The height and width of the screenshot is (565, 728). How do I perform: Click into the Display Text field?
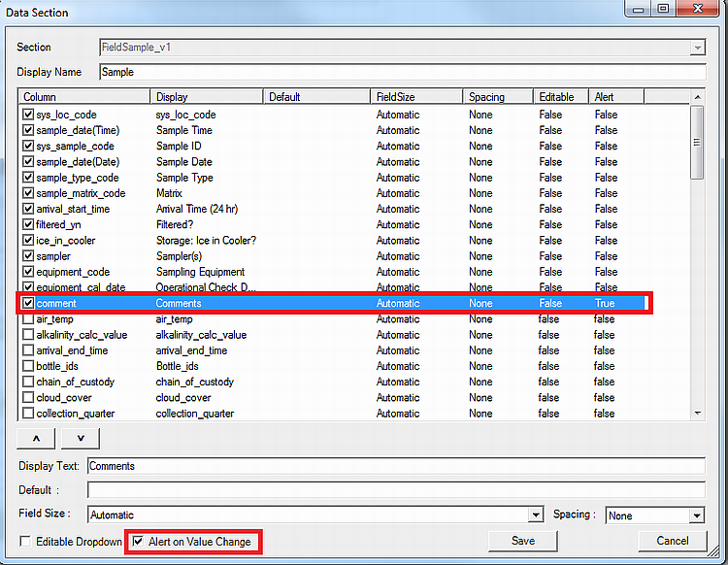(x=395, y=466)
